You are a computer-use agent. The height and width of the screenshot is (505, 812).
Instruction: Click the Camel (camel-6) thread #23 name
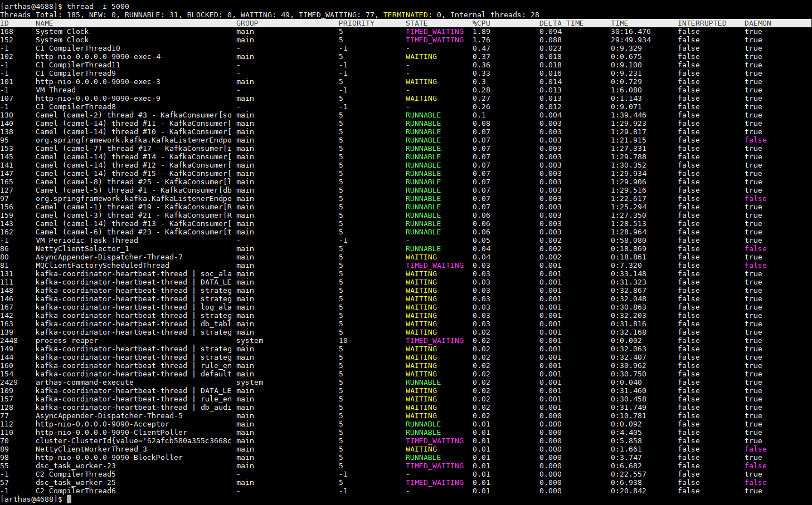[x=134, y=232]
